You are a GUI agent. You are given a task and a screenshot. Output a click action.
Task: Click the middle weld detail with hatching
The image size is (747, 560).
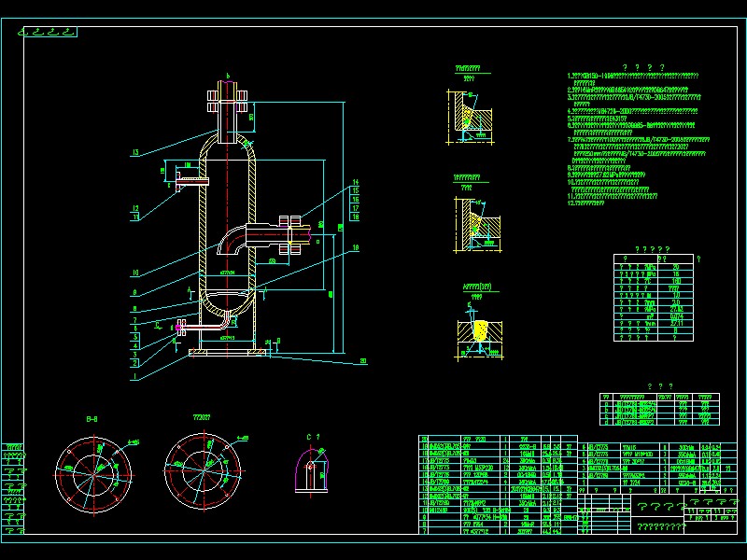click(478, 227)
